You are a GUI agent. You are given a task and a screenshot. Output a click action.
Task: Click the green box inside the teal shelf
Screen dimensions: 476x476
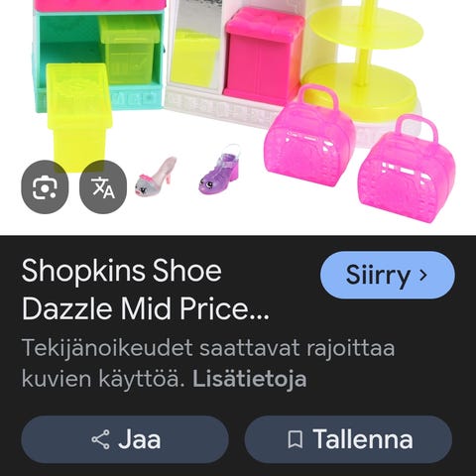click(x=130, y=50)
